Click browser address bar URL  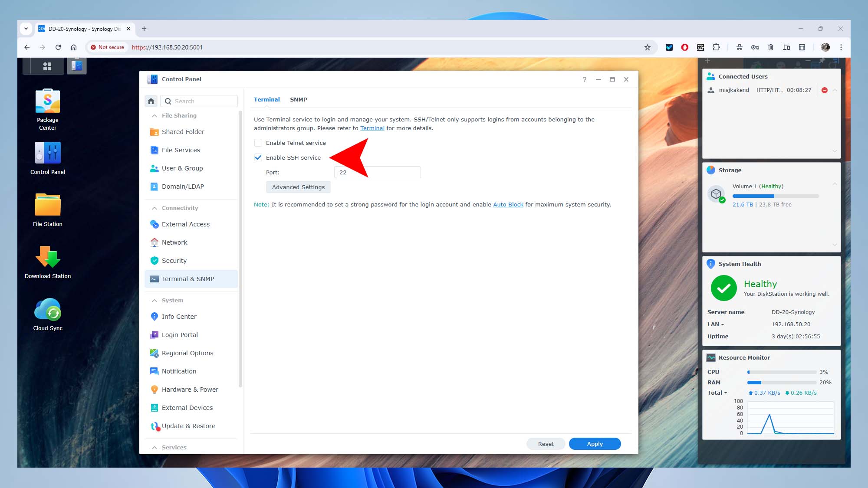click(167, 47)
